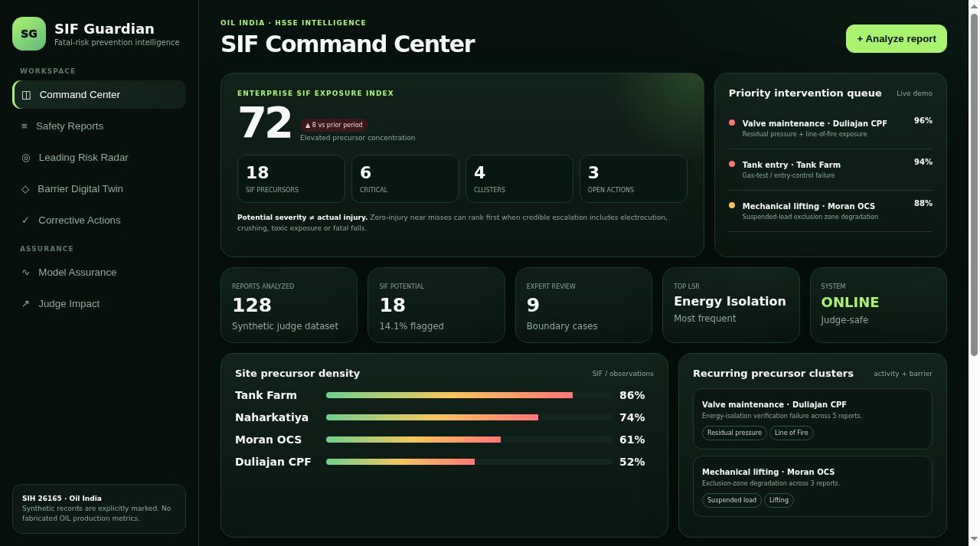Click the 'activity + barrier' label
Viewport: 980px width, 546px height.
pos(903,374)
